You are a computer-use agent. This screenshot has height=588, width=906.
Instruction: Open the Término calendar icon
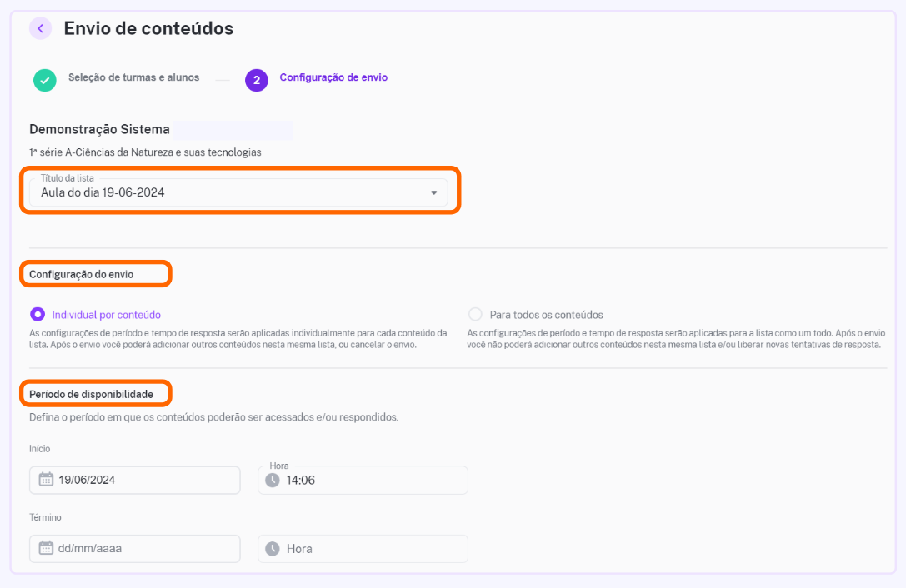(x=46, y=548)
